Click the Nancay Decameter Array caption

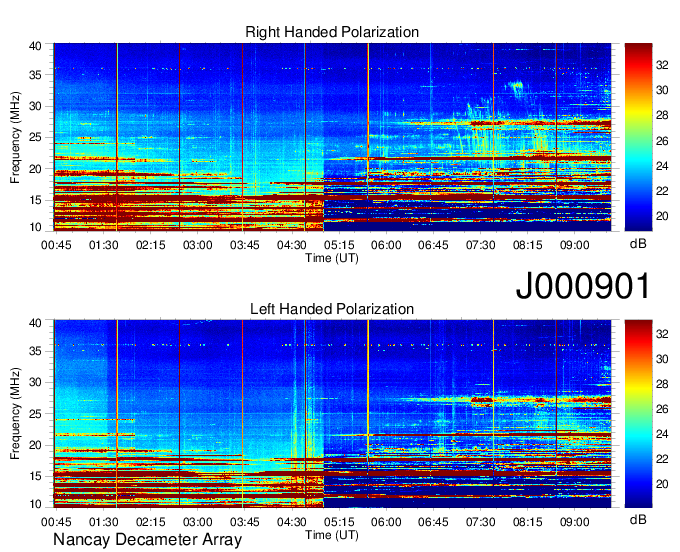point(147,540)
